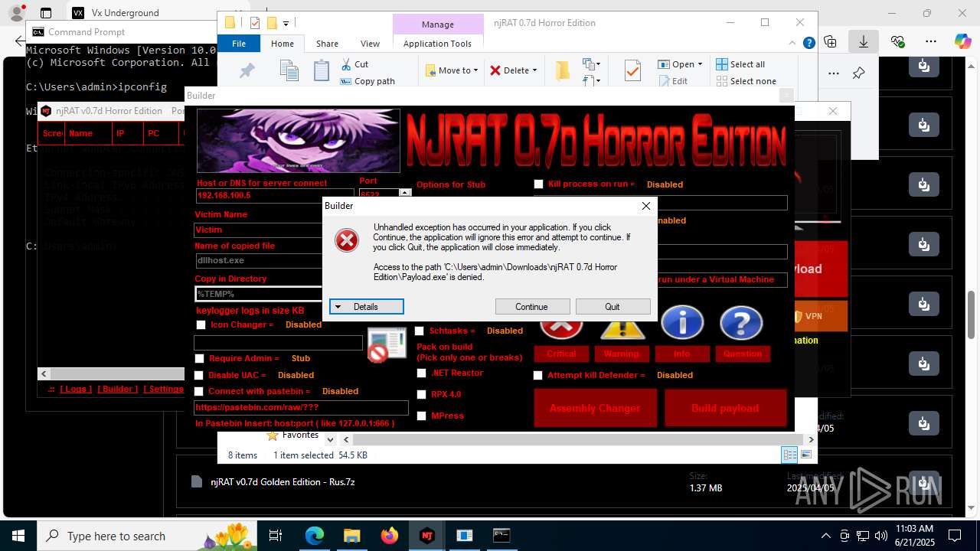Click Continue in the error dialog
The height and width of the screenshot is (551, 980).
[532, 307]
